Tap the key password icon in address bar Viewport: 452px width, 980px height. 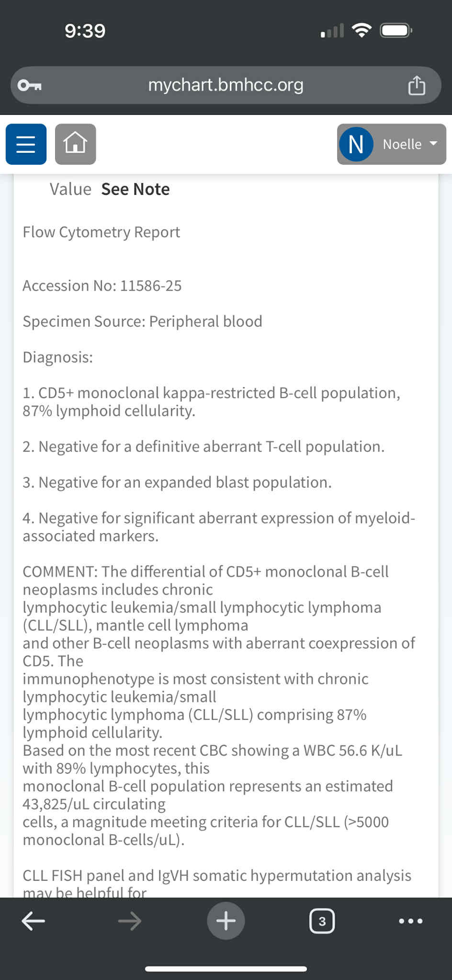point(30,86)
